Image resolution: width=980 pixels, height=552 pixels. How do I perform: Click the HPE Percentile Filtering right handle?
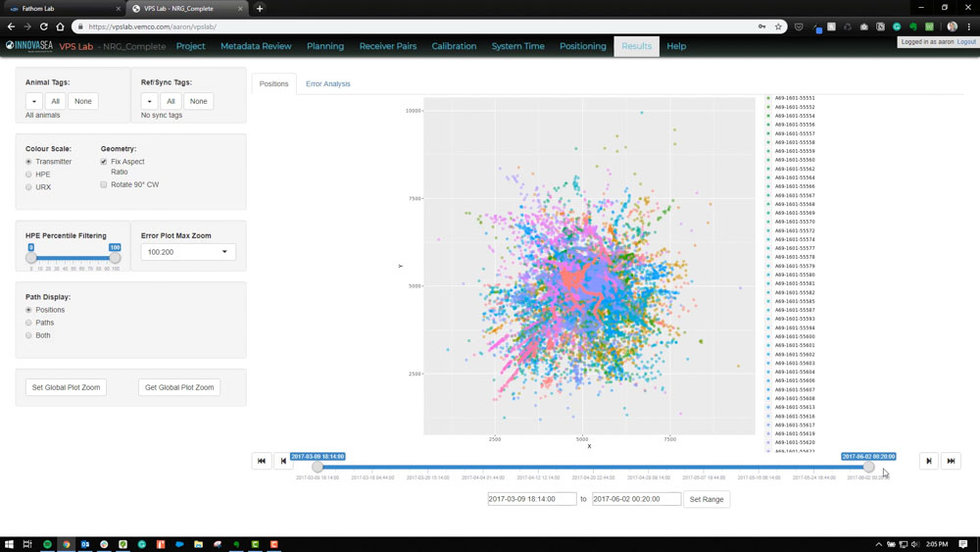click(x=115, y=257)
